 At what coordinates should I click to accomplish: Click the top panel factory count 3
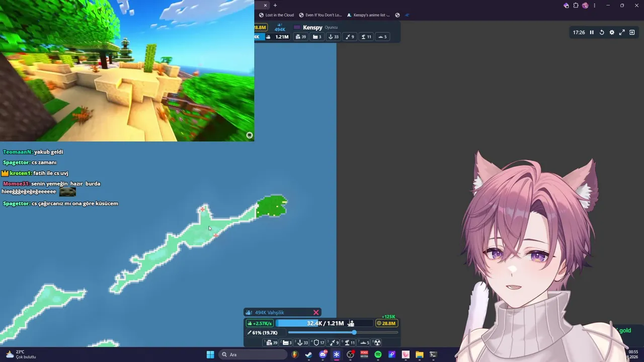317,37
